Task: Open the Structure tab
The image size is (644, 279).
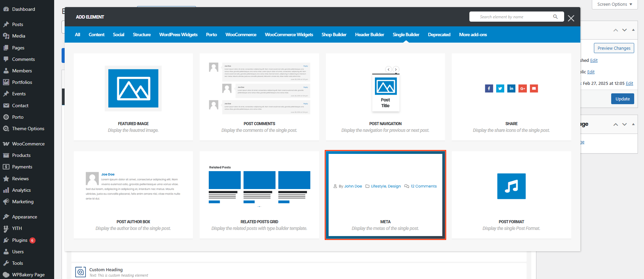Action: (142, 34)
